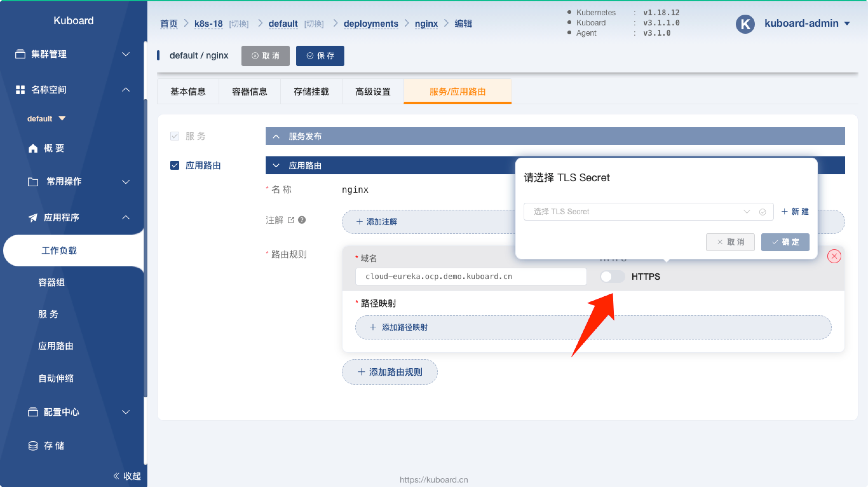This screenshot has height=487, width=868.
Task: Open the annotation external link icon
Action: click(x=291, y=220)
